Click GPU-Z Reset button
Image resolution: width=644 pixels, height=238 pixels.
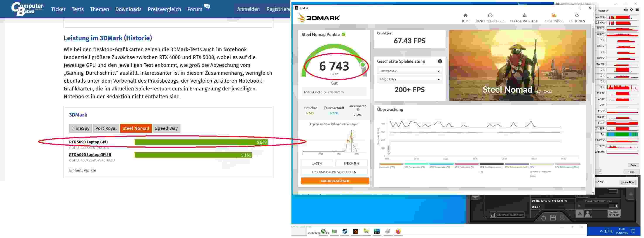(x=633, y=165)
